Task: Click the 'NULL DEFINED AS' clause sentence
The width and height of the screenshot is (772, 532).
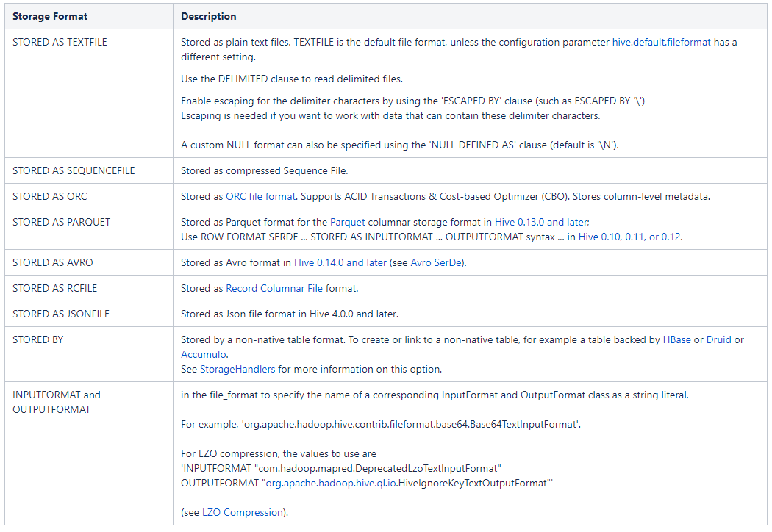Action: point(399,145)
